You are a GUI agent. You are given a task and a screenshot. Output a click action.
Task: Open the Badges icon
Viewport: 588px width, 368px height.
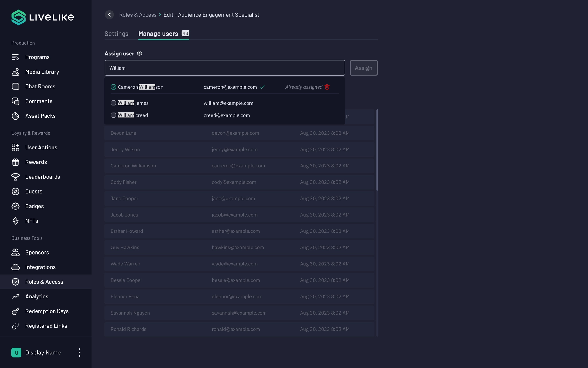(16, 206)
